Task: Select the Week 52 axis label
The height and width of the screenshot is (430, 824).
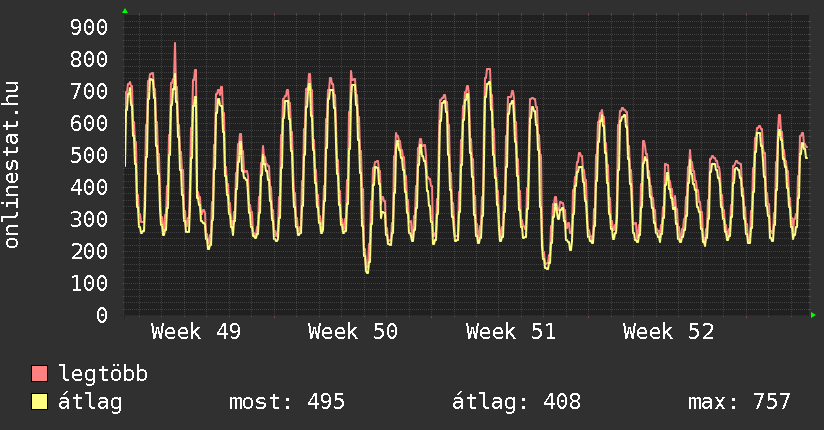Action: [668, 332]
